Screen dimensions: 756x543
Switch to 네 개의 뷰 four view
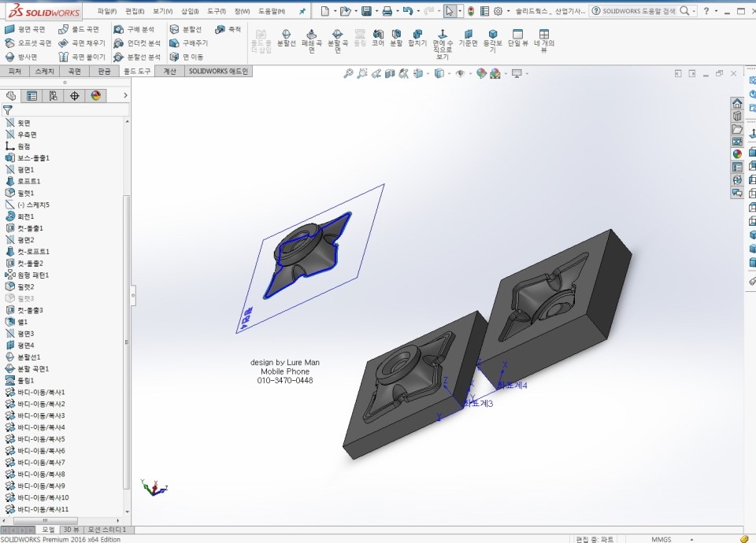544,41
